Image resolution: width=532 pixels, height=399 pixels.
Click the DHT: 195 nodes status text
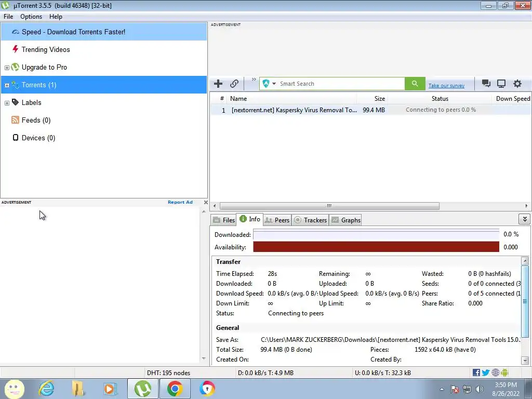point(168,373)
